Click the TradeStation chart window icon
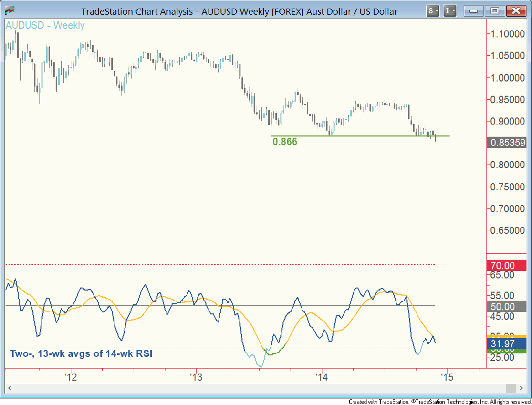Image resolution: width=532 pixels, height=405 pixels. coord(9,11)
